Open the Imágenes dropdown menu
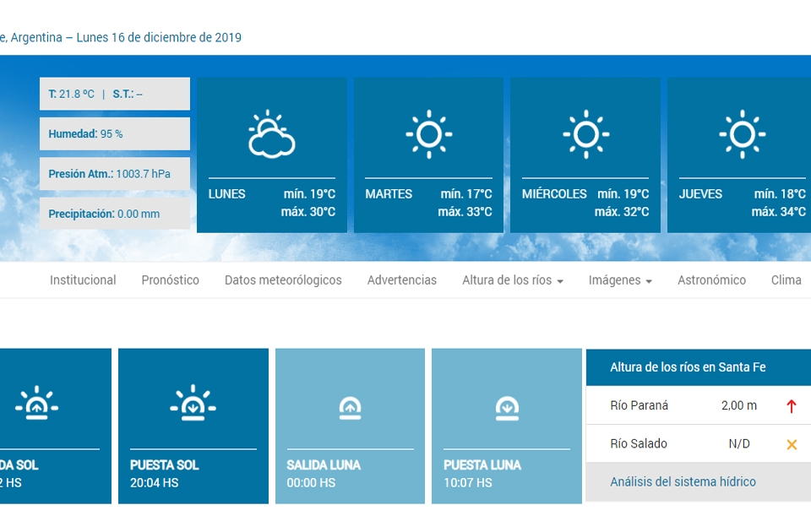The width and height of the screenshot is (811, 532). 619,280
